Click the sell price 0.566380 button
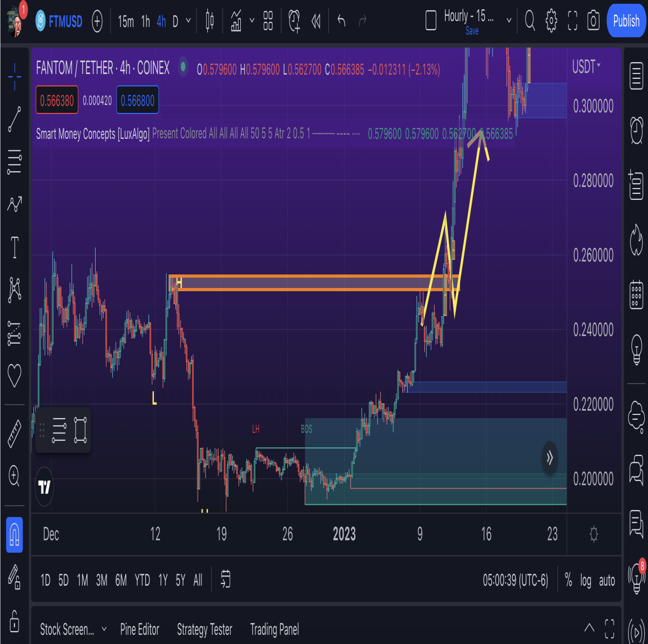Screen dimensions: 648x644 pyautogui.click(x=57, y=101)
